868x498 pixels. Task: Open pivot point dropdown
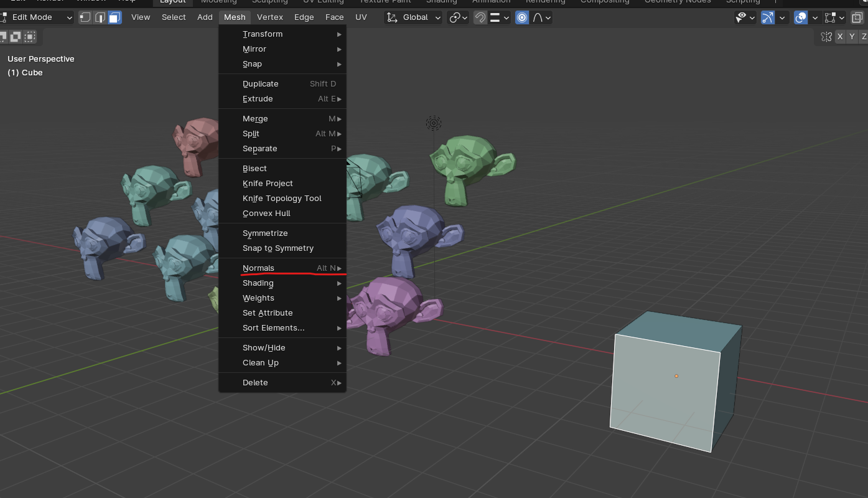point(458,17)
